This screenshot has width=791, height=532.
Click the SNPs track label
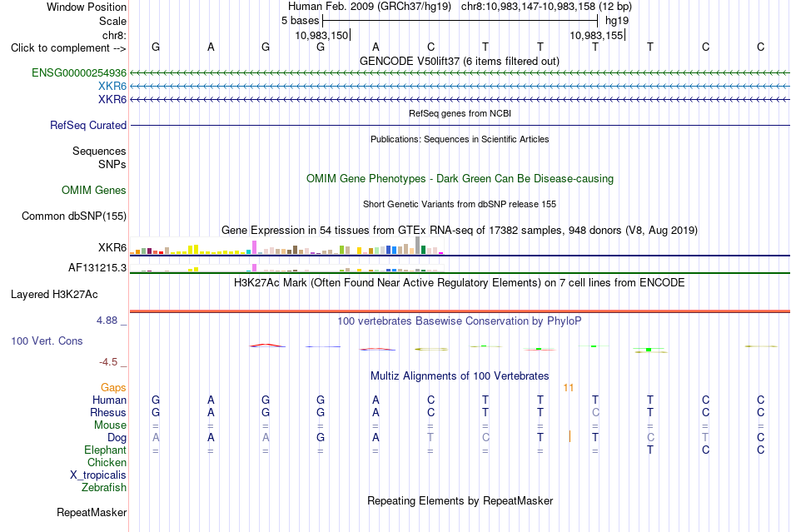(x=112, y=164)
